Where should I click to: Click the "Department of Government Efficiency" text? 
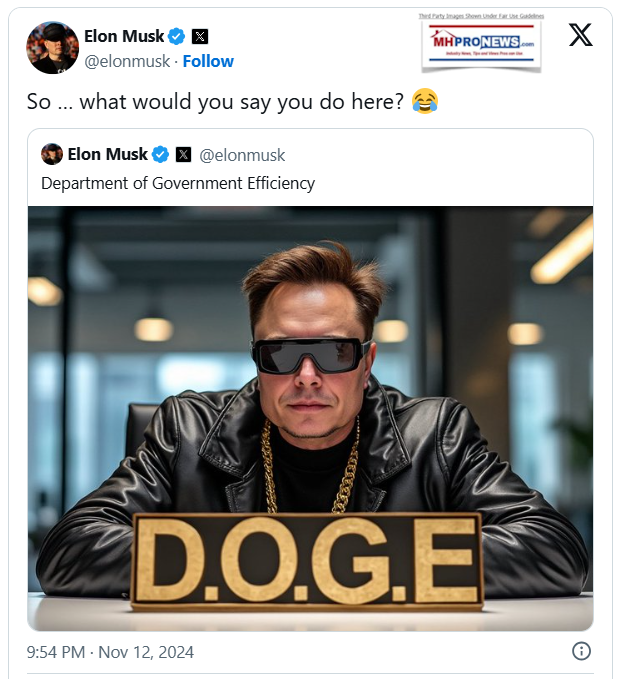click(x=178, y=183)
